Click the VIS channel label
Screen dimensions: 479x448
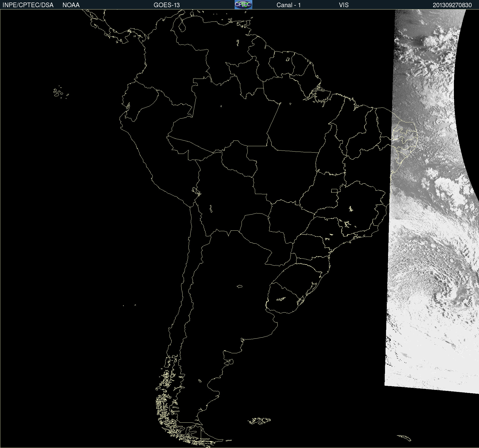344,5
